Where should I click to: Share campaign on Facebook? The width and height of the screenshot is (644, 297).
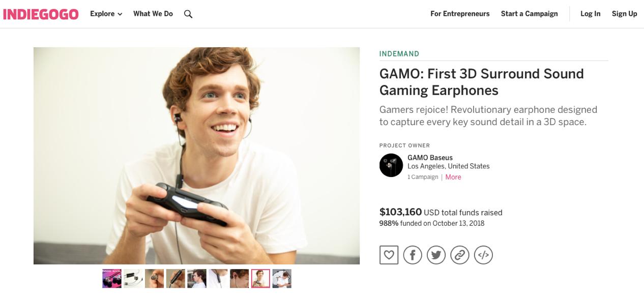[413, 255]
